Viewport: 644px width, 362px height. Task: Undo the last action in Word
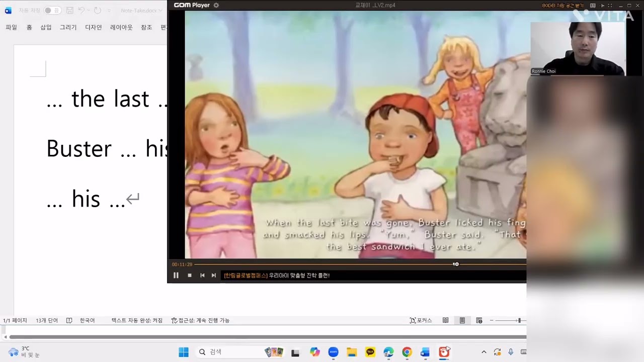coord(82,10)
